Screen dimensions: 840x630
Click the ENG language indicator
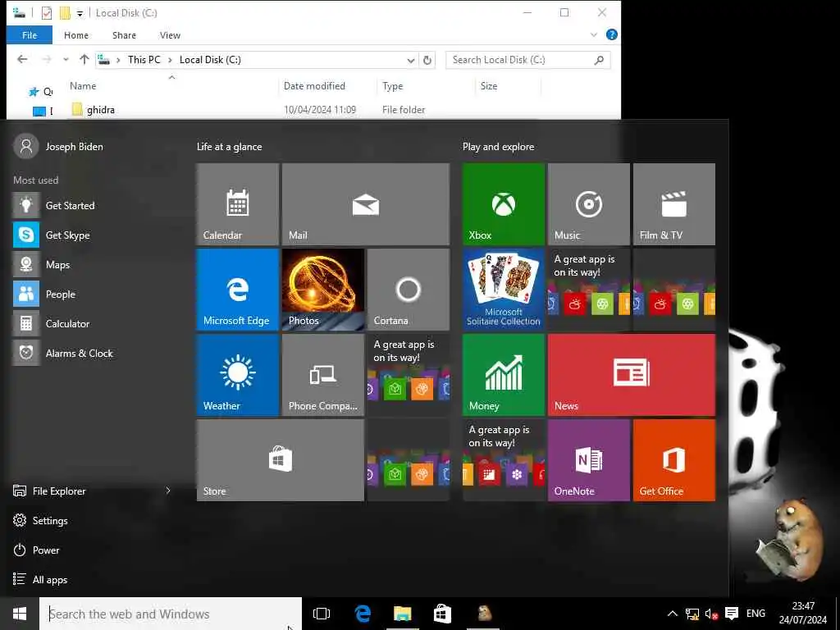click(x=756, y=614)
